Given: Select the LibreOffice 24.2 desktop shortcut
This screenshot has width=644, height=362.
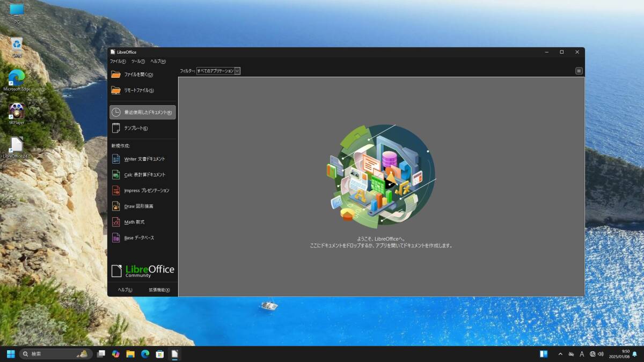Looking at the screenshot, I should coord(17,147).
